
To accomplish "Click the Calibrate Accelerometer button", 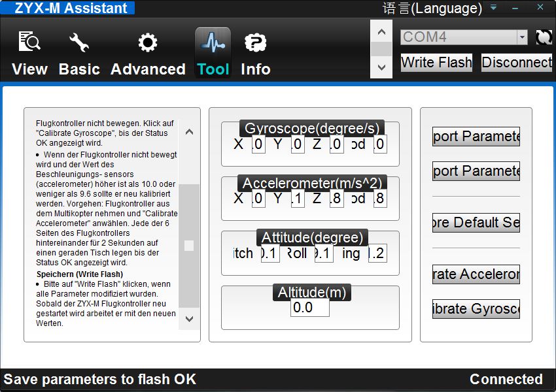I will (476, 274).
